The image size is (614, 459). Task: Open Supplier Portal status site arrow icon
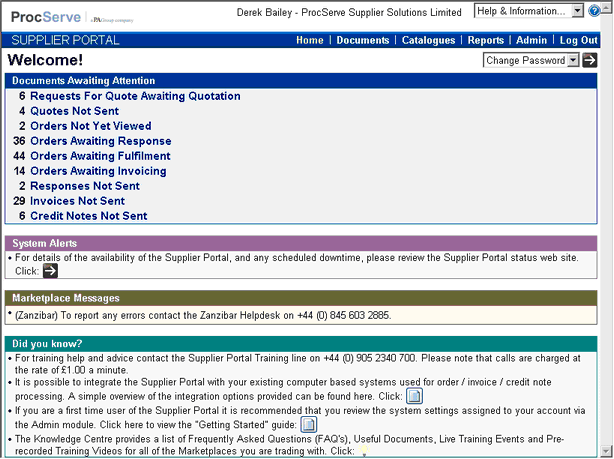click(x=50, y=271)
